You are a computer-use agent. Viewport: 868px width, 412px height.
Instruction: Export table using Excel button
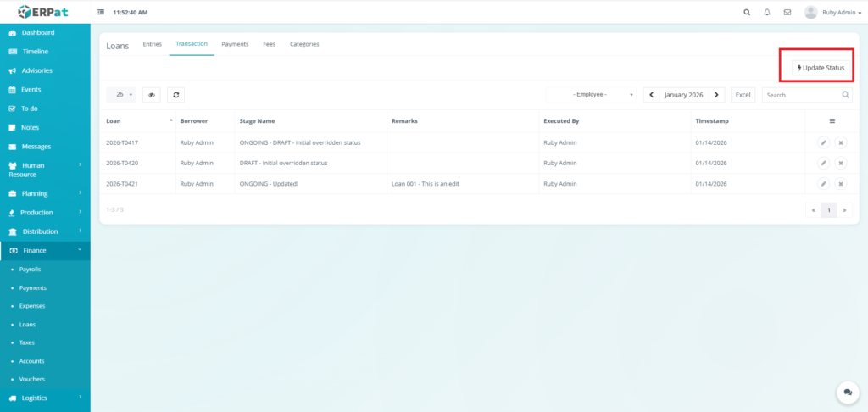click(743, 95)
